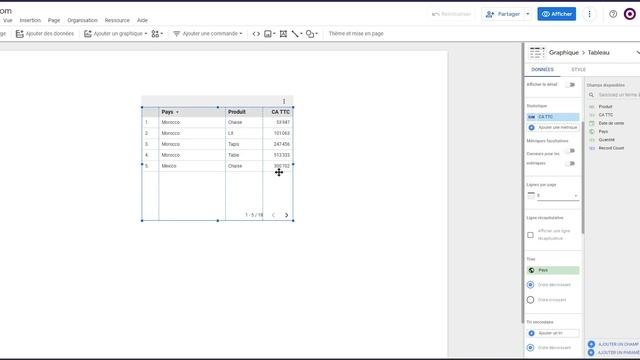
Task: Click Ajouter une métrique
Action: [553, 128]
